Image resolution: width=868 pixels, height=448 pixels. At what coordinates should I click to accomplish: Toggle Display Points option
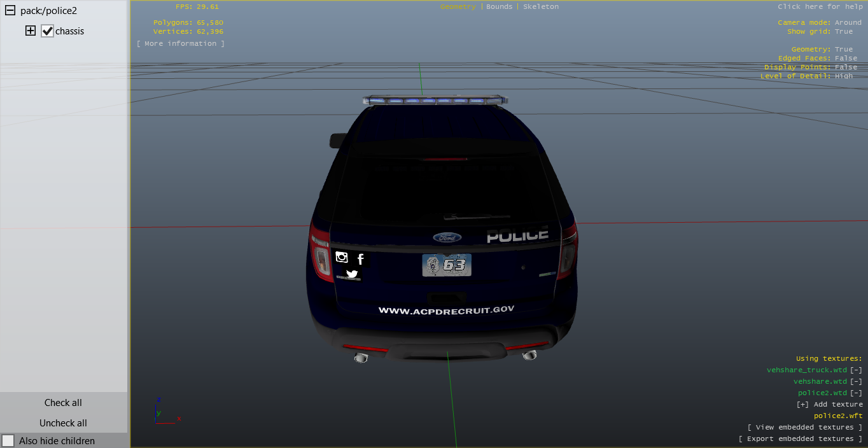coord(846,67)
